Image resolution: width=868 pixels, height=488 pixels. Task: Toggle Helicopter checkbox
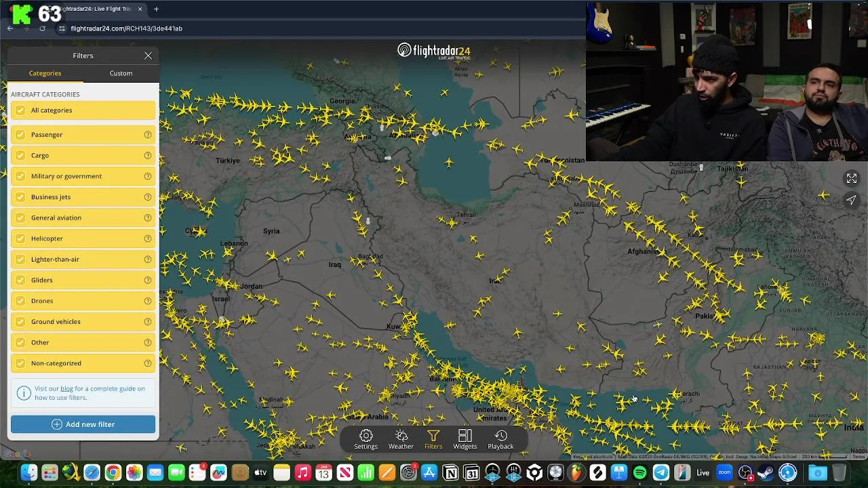20,239
